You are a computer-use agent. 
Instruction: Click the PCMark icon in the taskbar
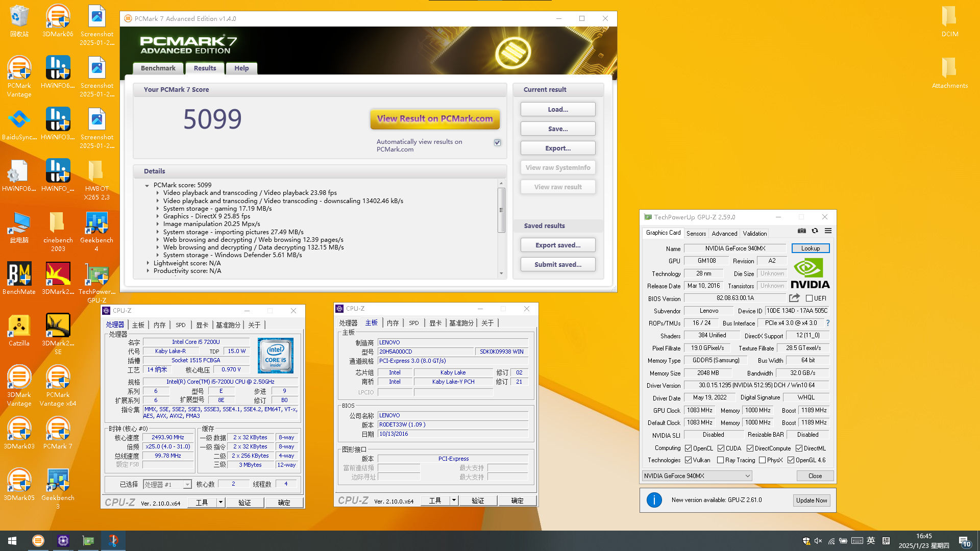(38, 541)
